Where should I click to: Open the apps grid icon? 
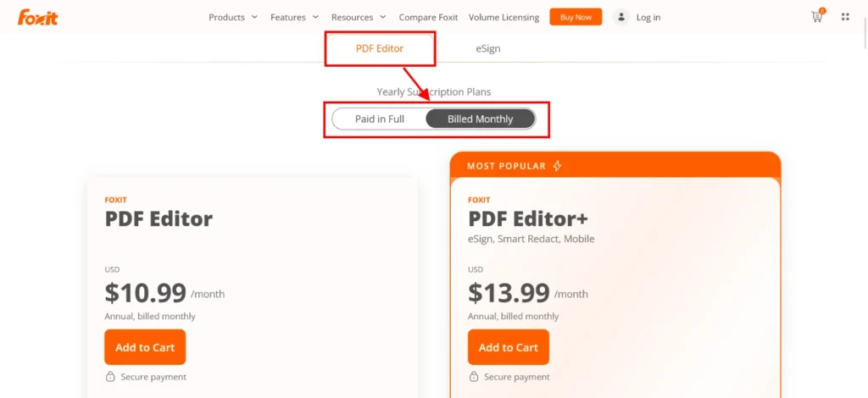point(845,17)
